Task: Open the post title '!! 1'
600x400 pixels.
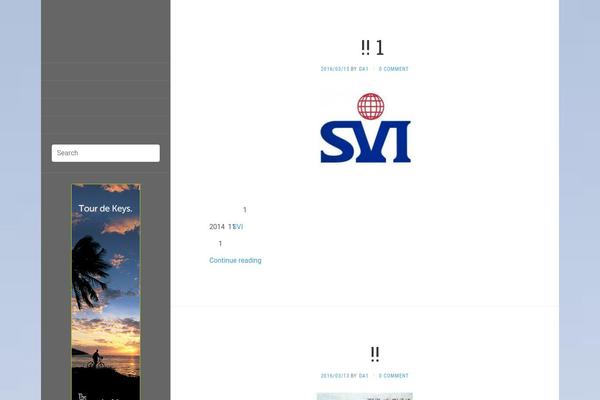Action: pyautogui.click(x=372, y=48)
